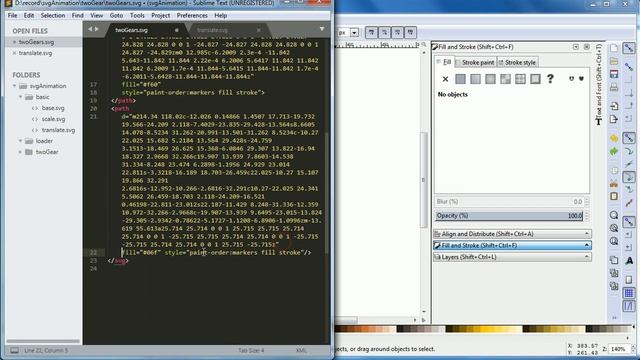Close translate.svg entry in Open Files list
This screenshot has width=640, height=360.
point(14,53)
